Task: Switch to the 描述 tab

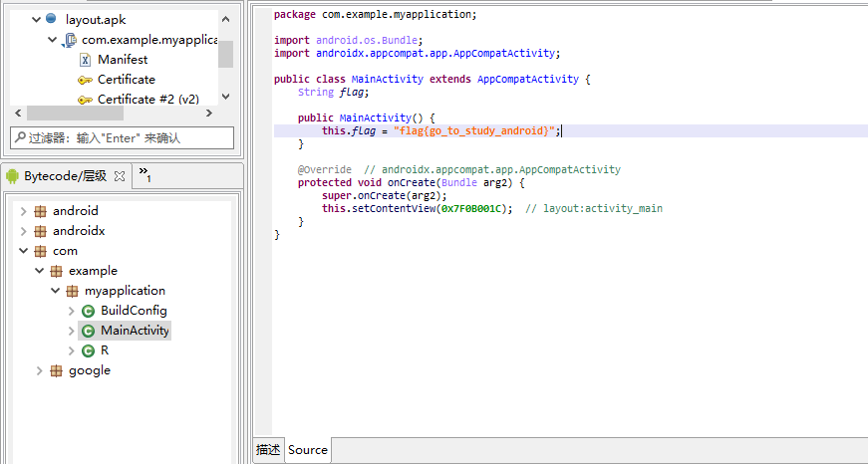Action: [268, 450]
